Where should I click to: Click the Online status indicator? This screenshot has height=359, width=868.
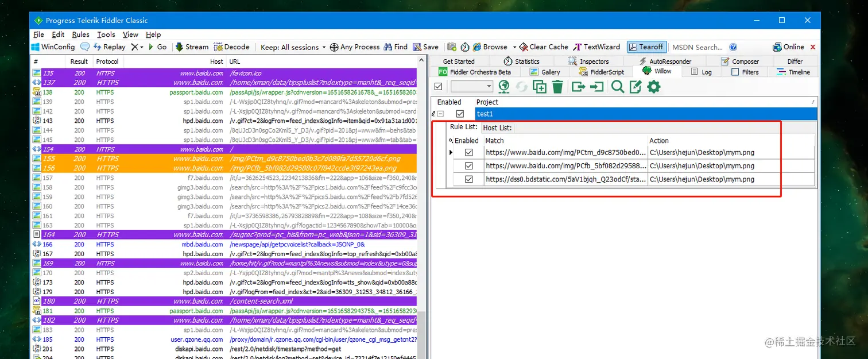(x=789, y=47)
